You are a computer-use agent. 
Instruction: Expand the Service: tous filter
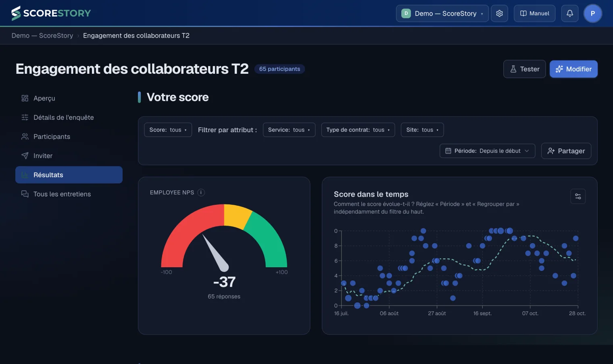(289, 130)
